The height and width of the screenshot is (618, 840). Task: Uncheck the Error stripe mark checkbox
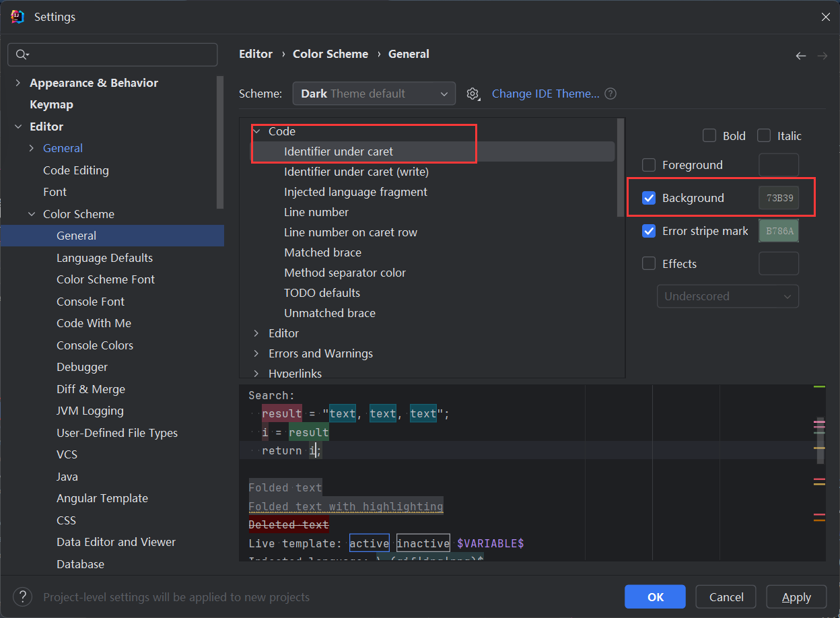click(649, 231)
